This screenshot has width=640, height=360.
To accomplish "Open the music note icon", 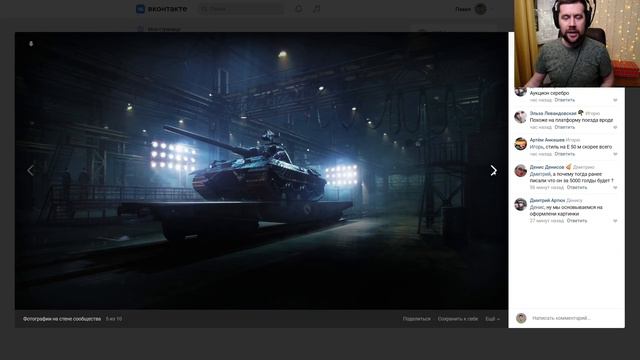I will (x=316, y=9).
